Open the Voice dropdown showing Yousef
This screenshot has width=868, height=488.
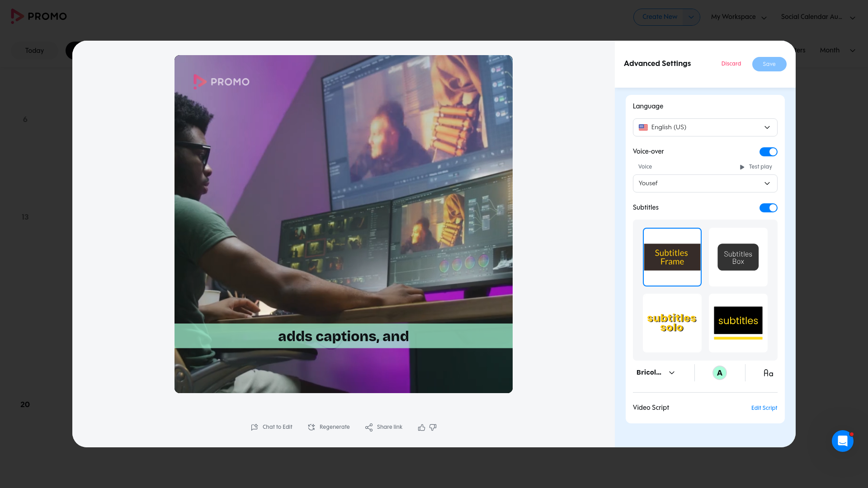tap(705, 183)
